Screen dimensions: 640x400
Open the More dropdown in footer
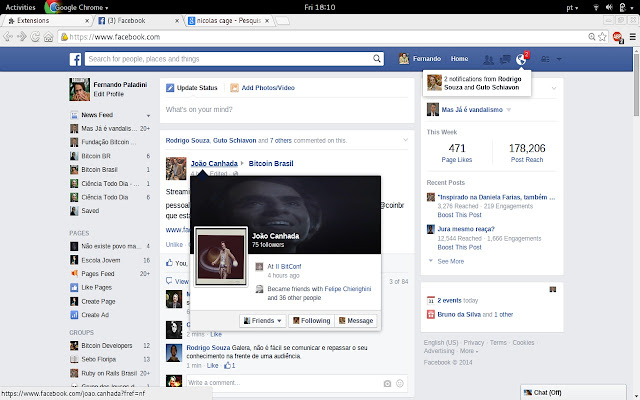point(469,351)
